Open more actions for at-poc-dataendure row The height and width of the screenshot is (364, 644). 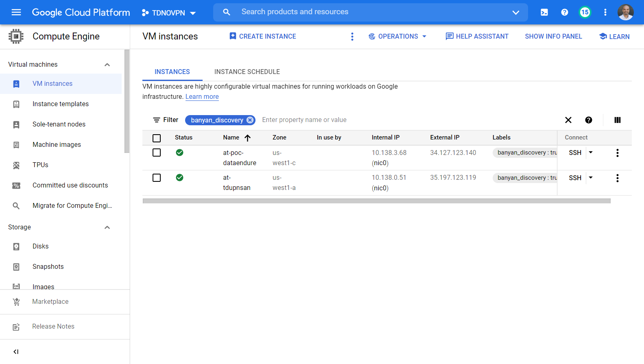pos(617,153)
